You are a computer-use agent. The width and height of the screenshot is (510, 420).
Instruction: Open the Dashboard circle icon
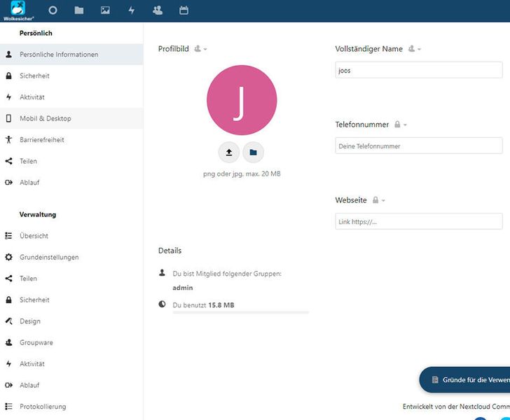pyautogui.click(x=53, y=10)
